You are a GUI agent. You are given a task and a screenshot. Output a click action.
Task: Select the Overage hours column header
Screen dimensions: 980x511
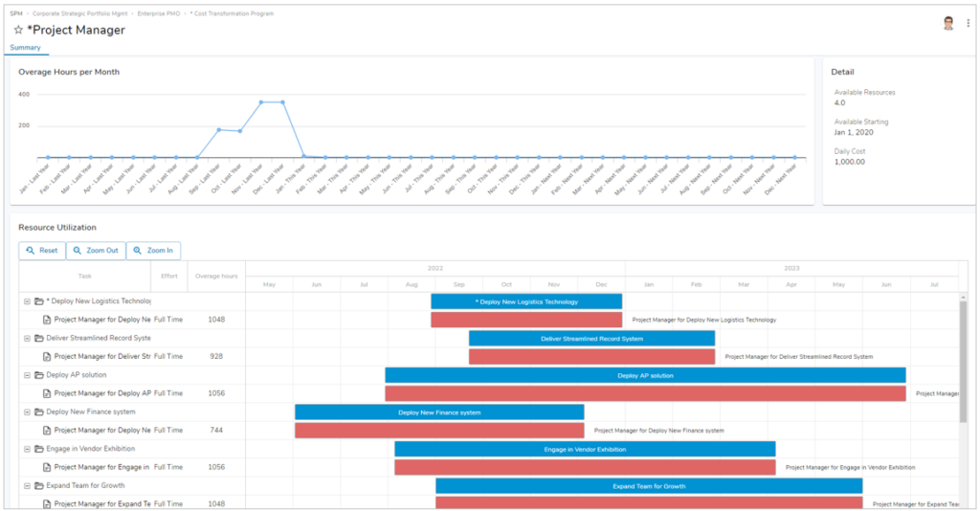click(x=216, y=277)
